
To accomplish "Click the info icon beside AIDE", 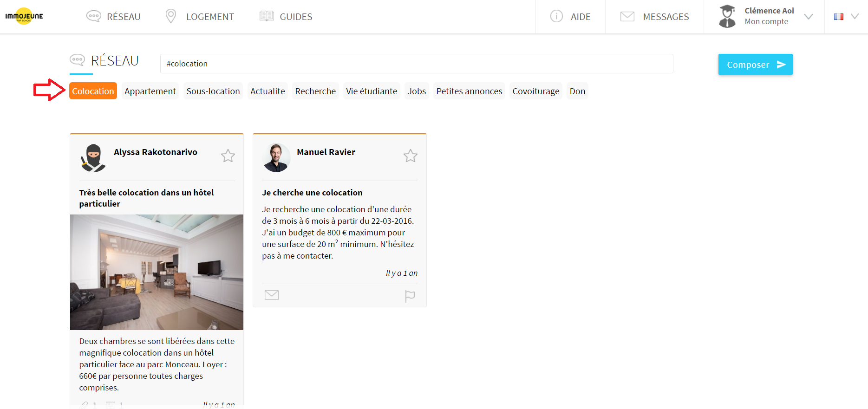I will 556,16.
